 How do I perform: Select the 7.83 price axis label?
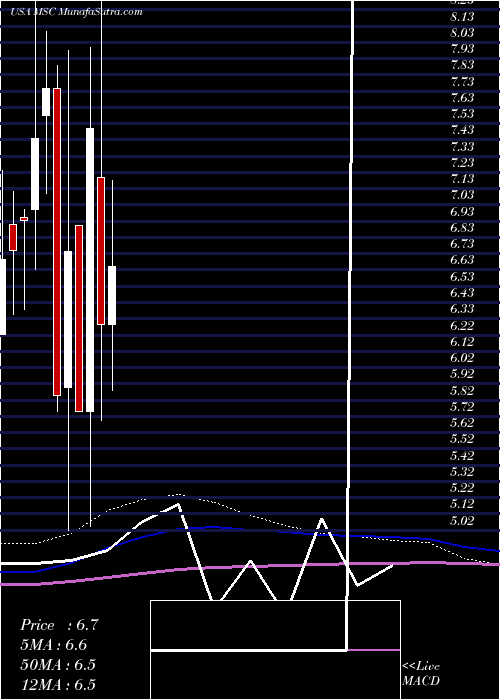pos(463,66)
